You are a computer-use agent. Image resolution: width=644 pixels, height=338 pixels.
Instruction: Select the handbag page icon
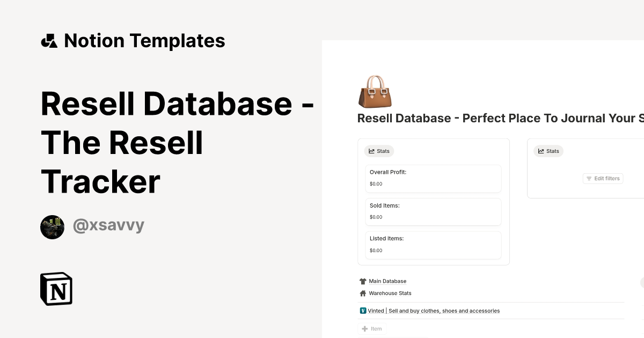pyautogui.click(x=375, y=91)
